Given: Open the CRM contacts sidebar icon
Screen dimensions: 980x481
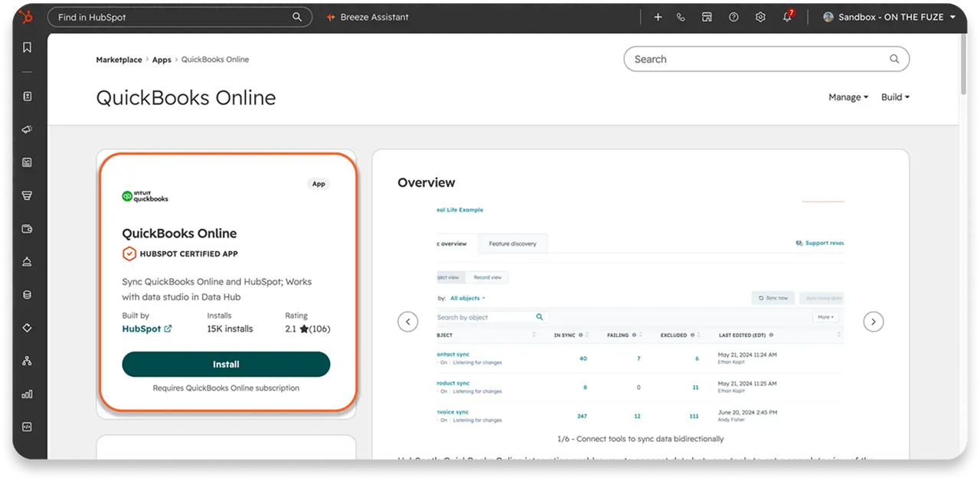Looking at the screenshot, I should [27, 97].
